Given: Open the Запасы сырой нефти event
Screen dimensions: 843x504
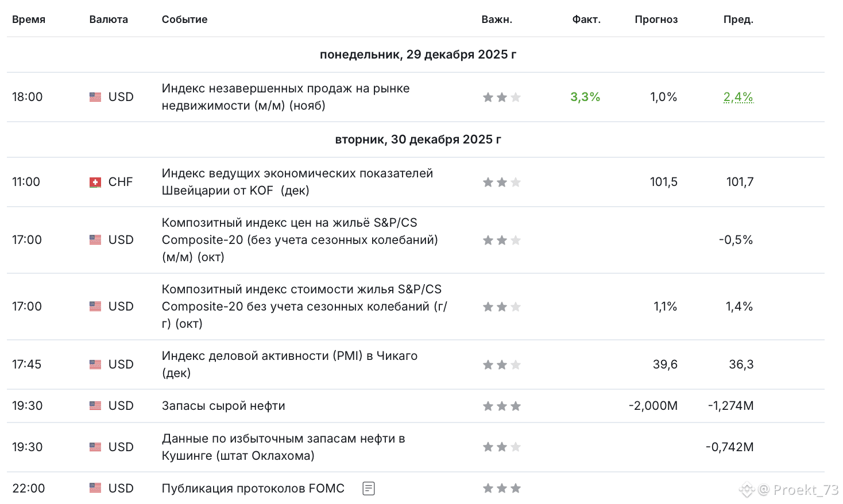Looking at the screenshot, I should 223,406.
